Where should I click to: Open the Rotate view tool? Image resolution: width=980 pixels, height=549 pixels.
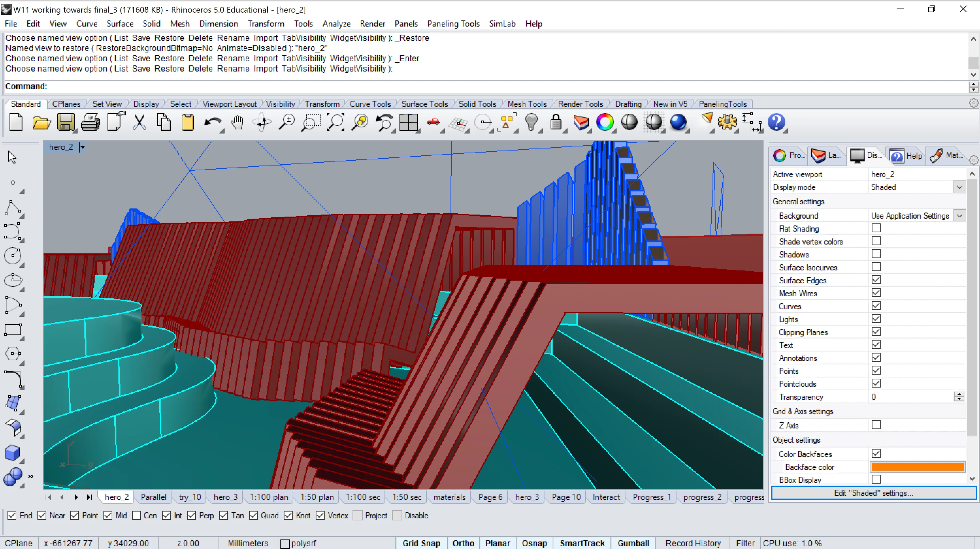[x=262, y=123]
